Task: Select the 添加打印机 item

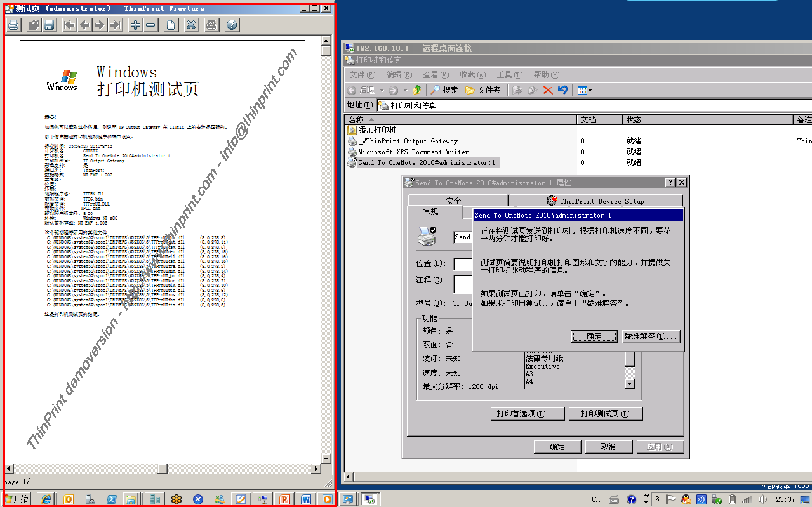Action: tap(372, 130)
